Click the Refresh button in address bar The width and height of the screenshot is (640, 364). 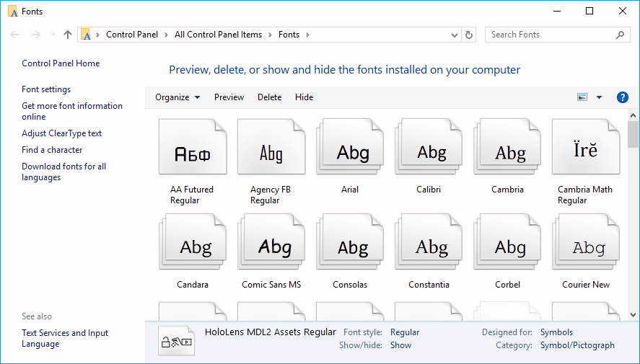469,35
